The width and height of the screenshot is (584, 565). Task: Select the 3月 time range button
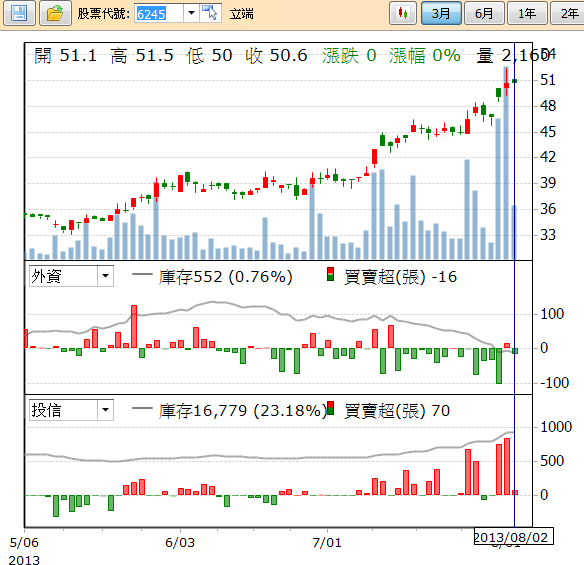pyautogui.click(x=441, y=13)
